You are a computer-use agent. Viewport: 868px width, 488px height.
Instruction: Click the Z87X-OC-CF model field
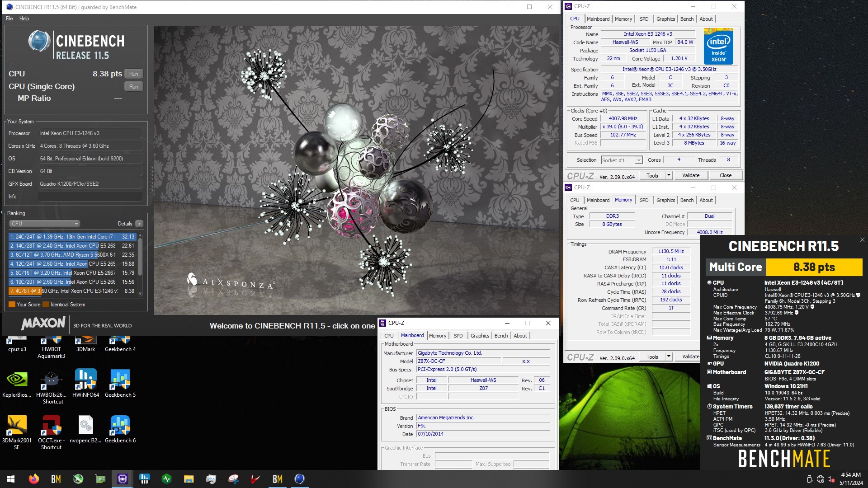click(458, 361)
